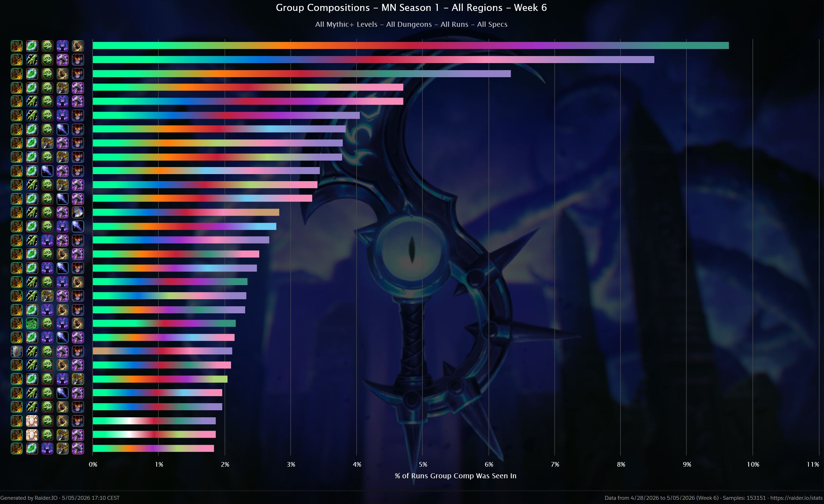This screenshot has height=504, width=824.
Task: Click the gray shield icon starting a composition row
Action: point(17,351)
